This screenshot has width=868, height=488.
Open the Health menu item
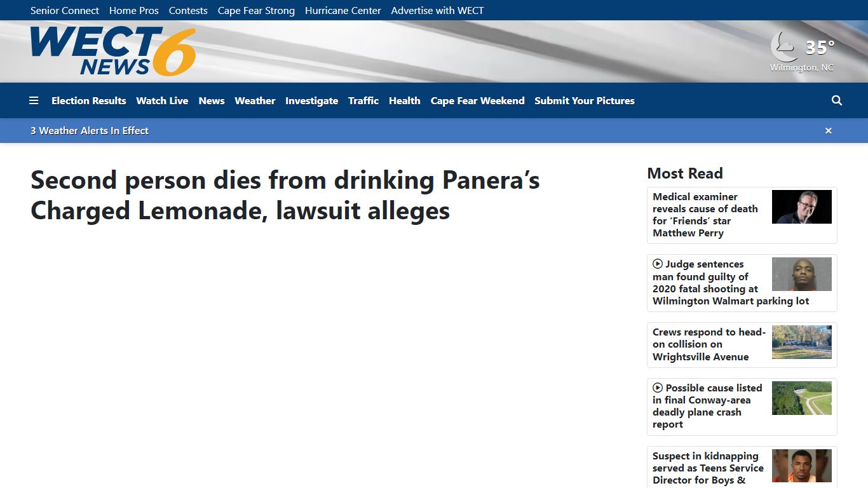[405, 100]
